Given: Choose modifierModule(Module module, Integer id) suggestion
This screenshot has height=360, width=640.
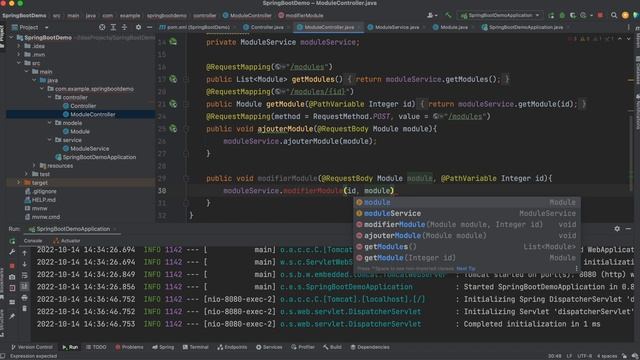Looking at the screenshot, I should (466, 224).
